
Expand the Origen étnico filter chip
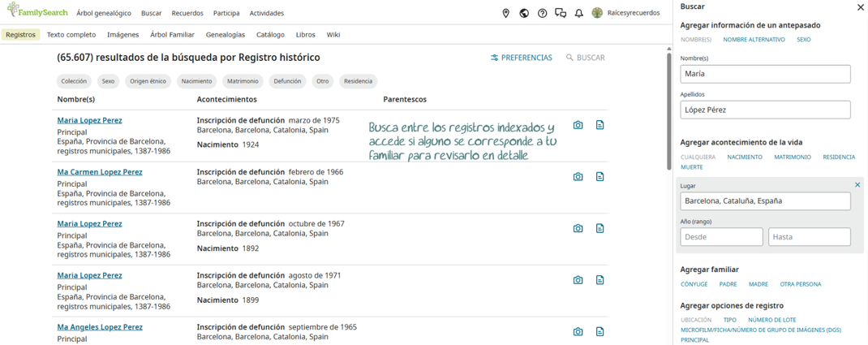click(x=148, y=81)
